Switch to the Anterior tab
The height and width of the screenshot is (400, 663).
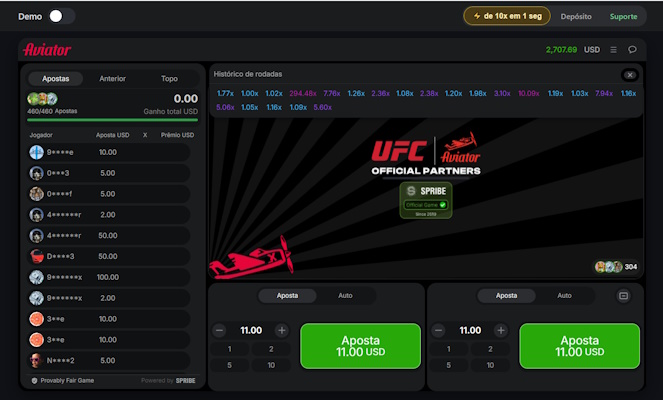[x=112, y=79]
